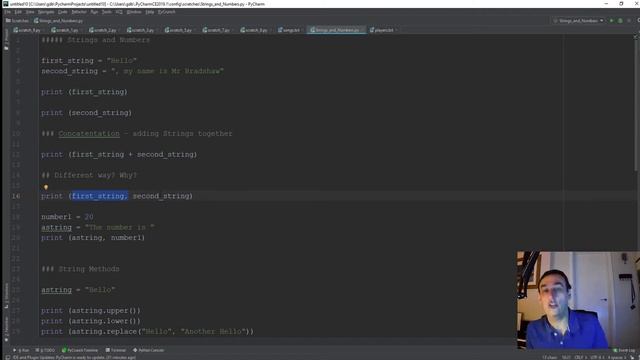Click number1 = 20 code line
Screen dimensions: 640x360
click(x=67, y=217)
